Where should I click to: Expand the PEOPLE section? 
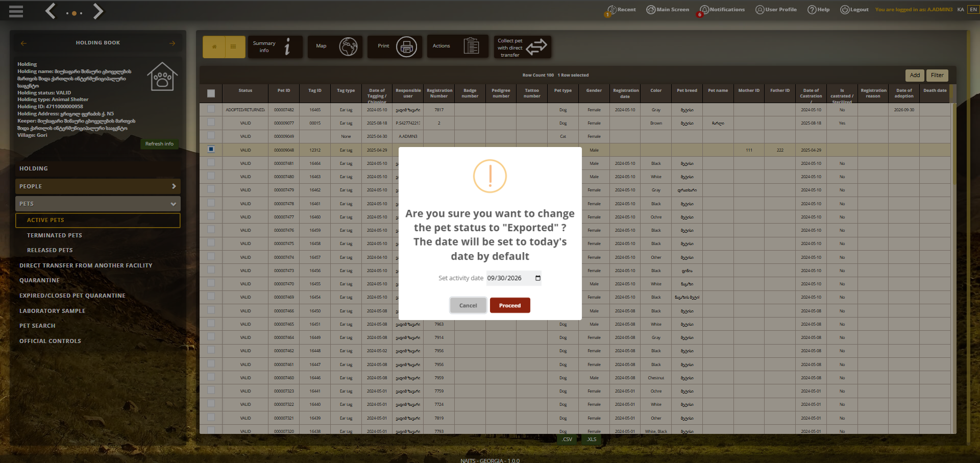click(98, 186)
